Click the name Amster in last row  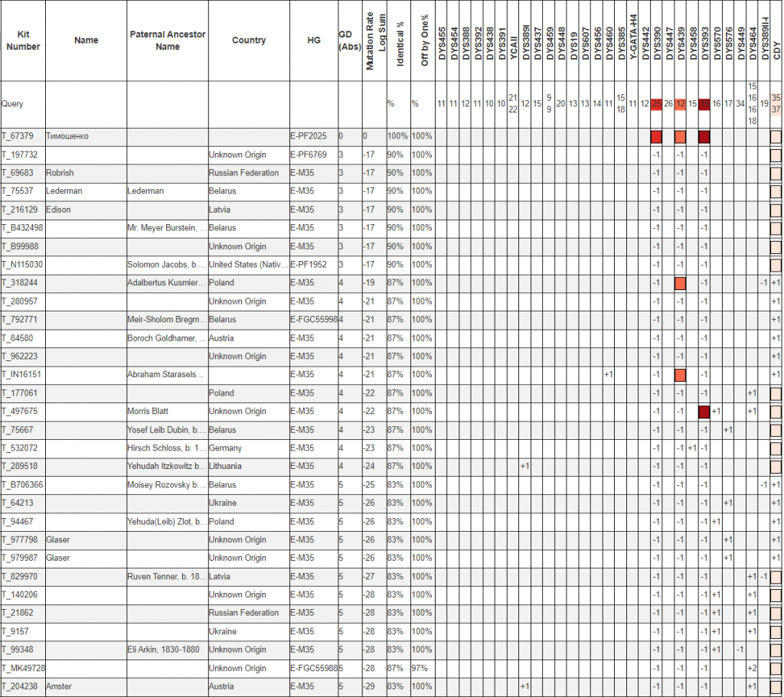[58, 687]
